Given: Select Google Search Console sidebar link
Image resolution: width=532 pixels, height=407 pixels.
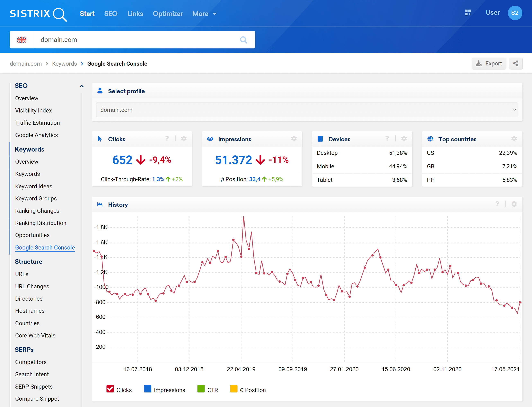Looking at the screenshot, I should (x=45, y=248).
